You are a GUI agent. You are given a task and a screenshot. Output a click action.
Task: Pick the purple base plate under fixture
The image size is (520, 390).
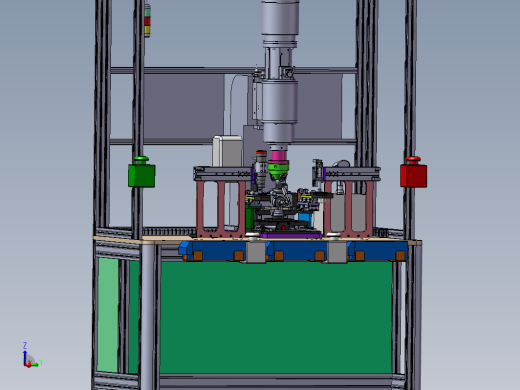click(291, 236)
